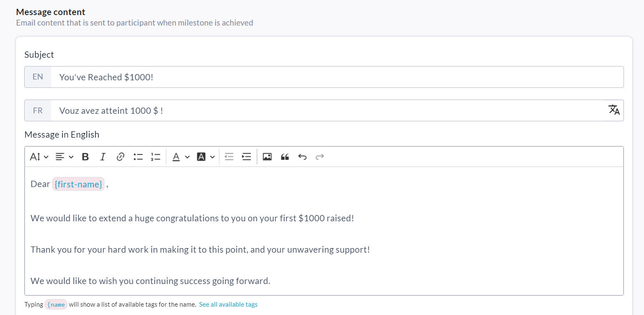Screen dimensions: 644x315
Task: Increase the paragraph indent
Action: click(x=247, y=157)
